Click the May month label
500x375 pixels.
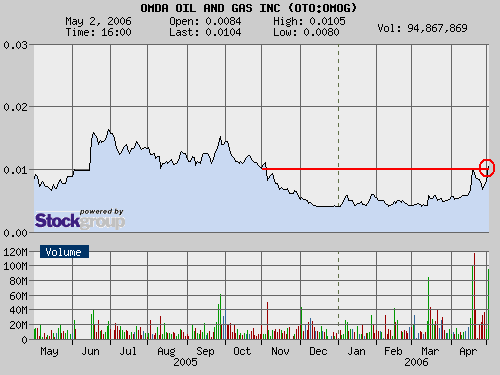tap(49, 351)
